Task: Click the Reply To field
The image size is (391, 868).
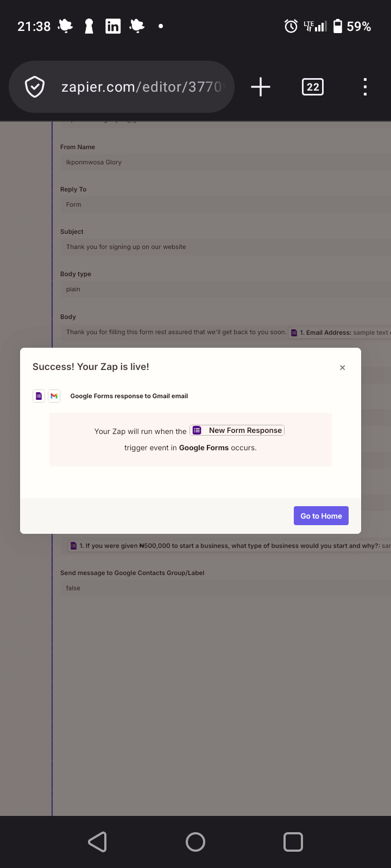Action: click(x=225, y=205)
